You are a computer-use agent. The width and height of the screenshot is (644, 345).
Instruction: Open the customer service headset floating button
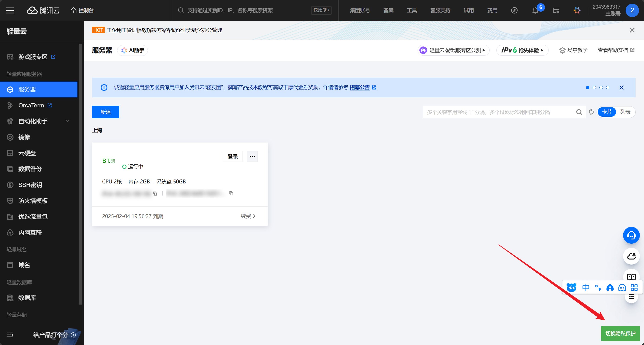pyautogui.click(x=631, y=235)
